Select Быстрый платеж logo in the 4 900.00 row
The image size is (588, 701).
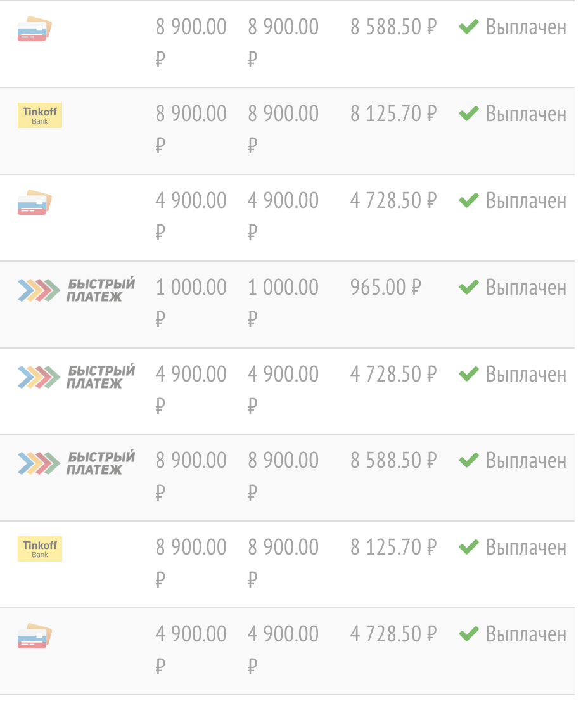click(76, 376)
